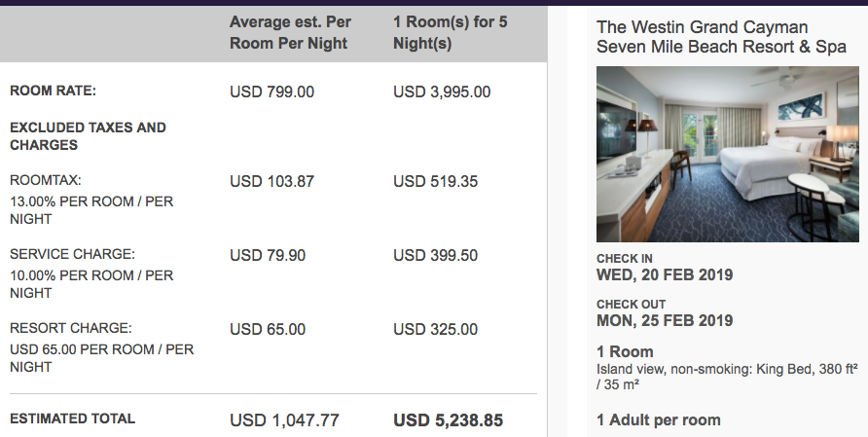Click the hotel room photo thumbnail
Viewport: 868px width, 437px height.
[x=728, y=154]
